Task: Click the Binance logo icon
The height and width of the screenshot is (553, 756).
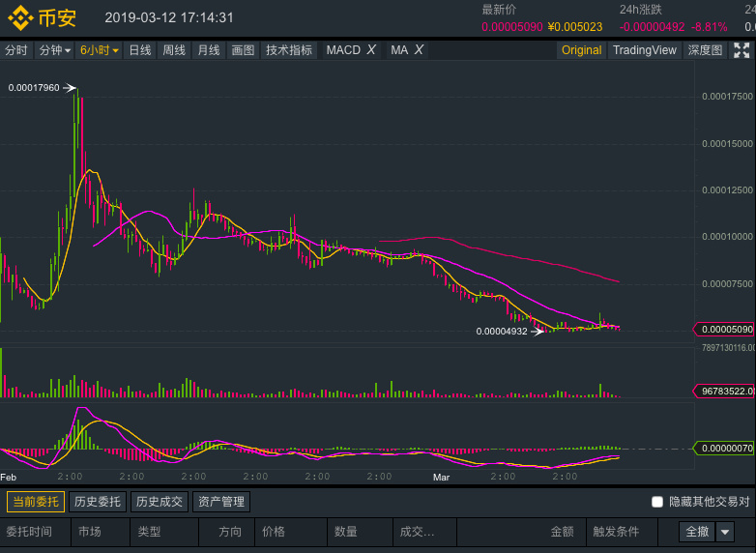Action: (x=20, y=17)
